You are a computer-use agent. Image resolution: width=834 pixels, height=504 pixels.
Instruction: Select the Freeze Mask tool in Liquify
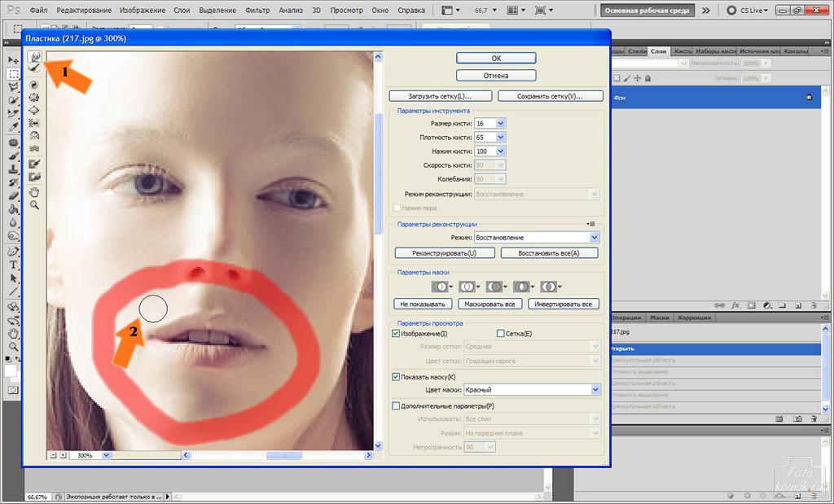34,164
